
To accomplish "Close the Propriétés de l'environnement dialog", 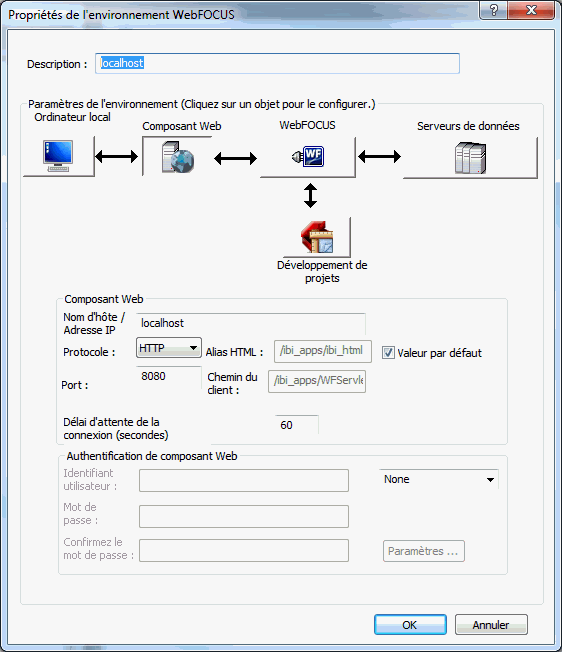I will pyautogui.click(x=531, y=10).
